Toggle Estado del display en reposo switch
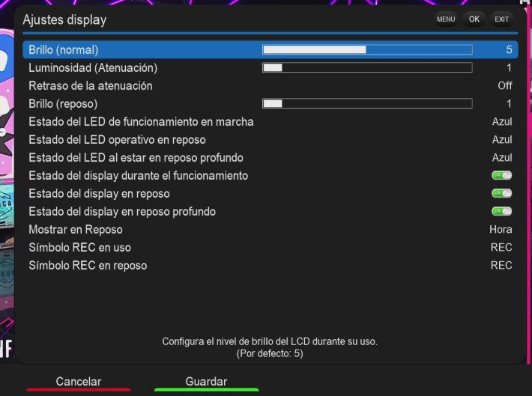Image resolution: width=532 pixels, height=396 pixels. click(x=502, y=194)
